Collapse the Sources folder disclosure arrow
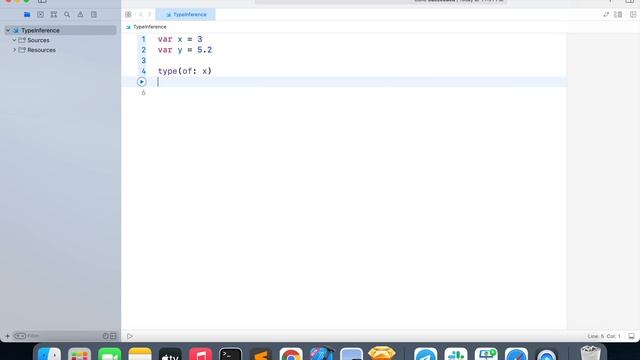 coord(14,40)
